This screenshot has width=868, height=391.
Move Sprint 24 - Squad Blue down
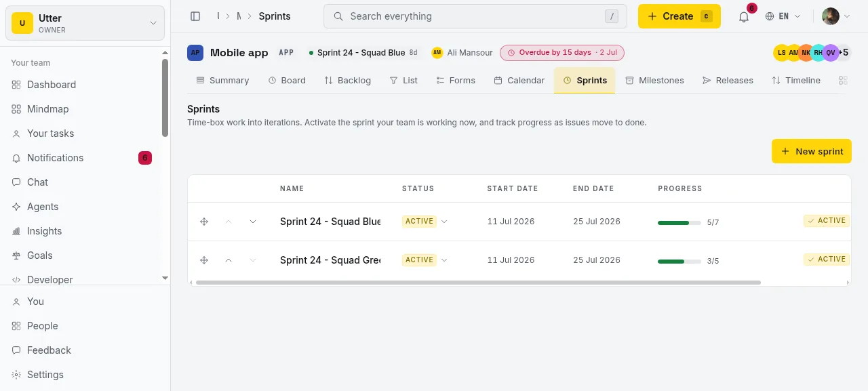point(253,222)
